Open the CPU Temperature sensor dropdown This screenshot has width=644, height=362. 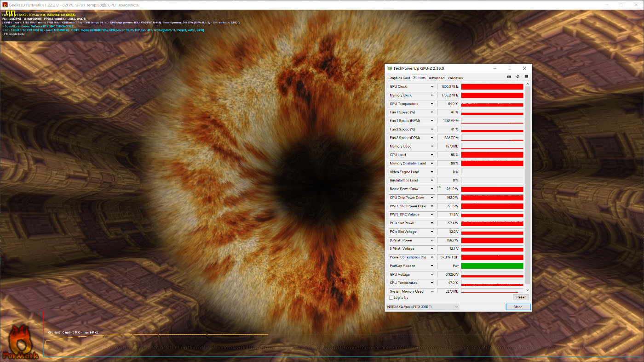coord(432,283)
